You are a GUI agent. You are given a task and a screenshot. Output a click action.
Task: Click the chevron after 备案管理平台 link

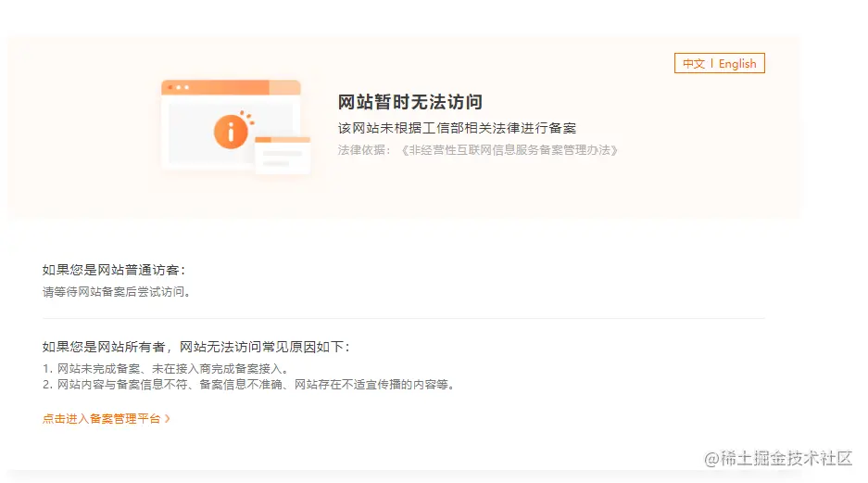coord(167,419)
